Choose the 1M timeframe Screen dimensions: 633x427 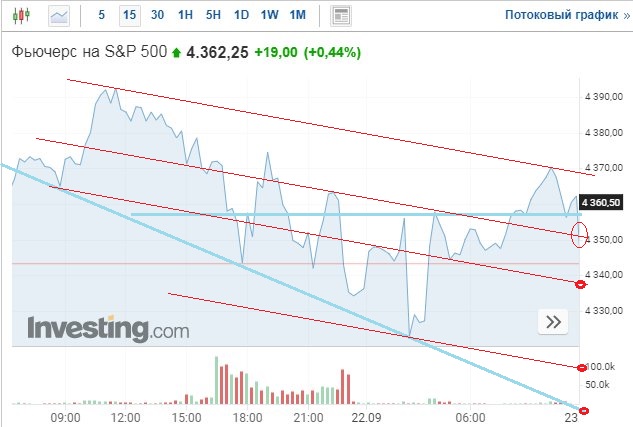[x=298, y=15]
